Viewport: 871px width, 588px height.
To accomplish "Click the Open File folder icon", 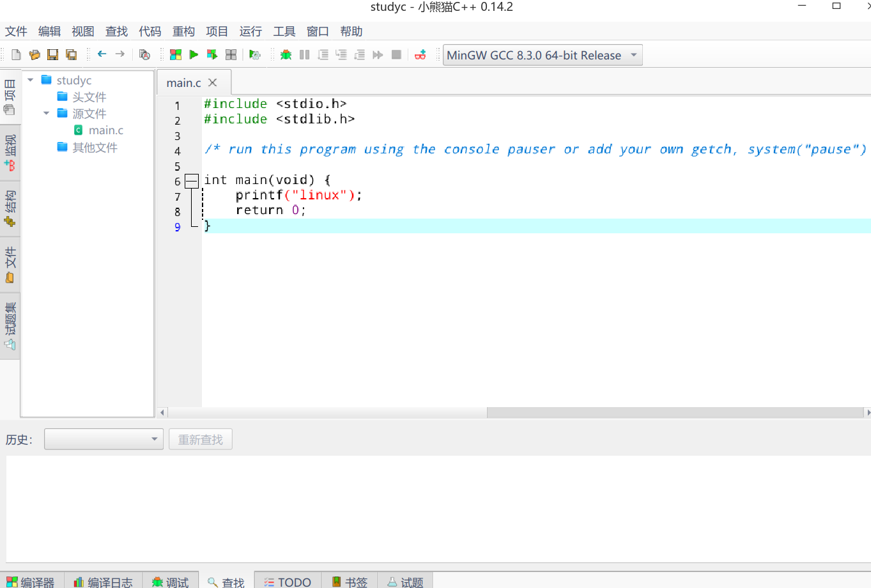I will pyautogui.click(x=35, y=55).
